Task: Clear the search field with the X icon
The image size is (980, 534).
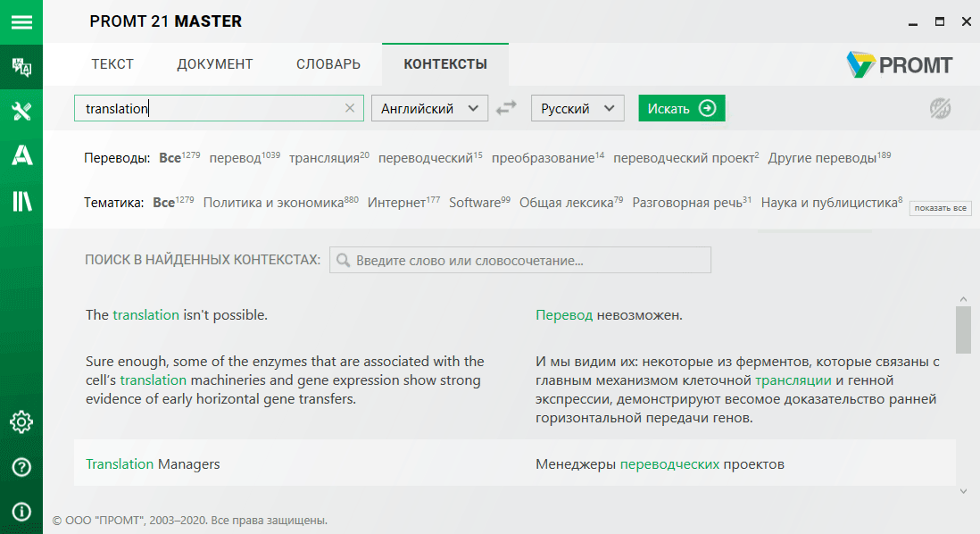Action: click(x=349, y=108)
